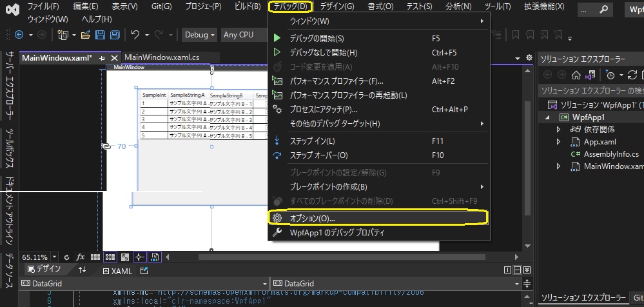The height and width of the screenshot is (307, 644).
Task: Click the Solution Explorer Home icon
Action: (576, 75)
